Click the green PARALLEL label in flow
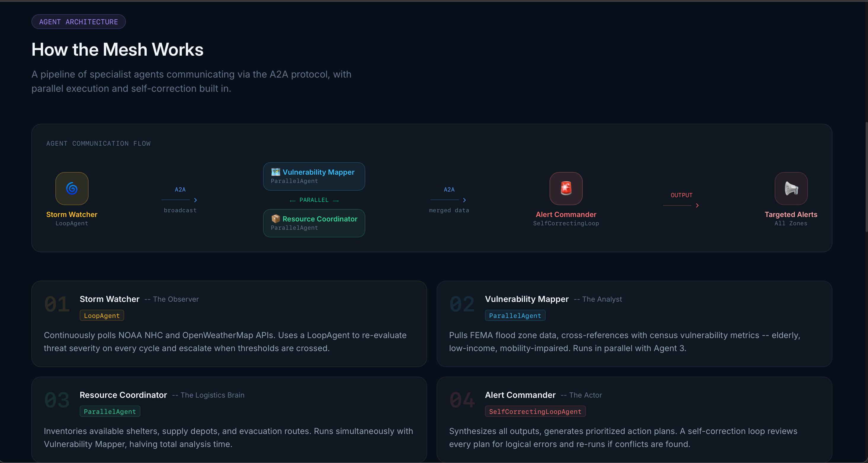The height and width of the screenshot is (463, 868). (x=314, y=200)
